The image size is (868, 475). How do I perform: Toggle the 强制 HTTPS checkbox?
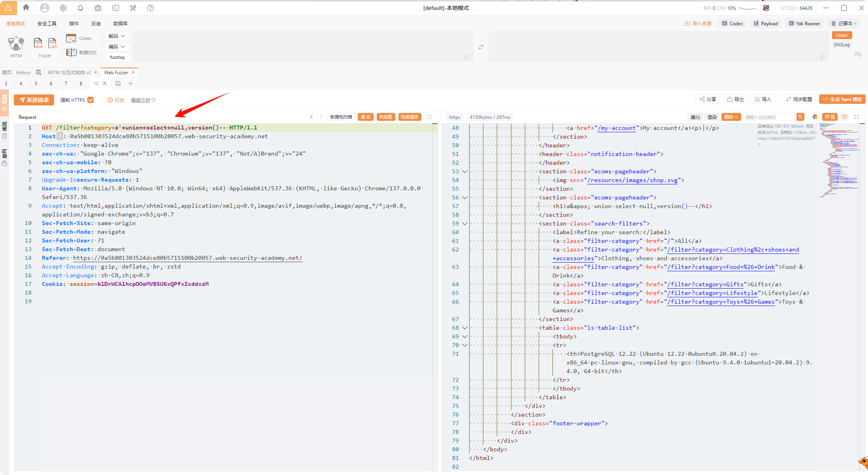click(91, 100)
